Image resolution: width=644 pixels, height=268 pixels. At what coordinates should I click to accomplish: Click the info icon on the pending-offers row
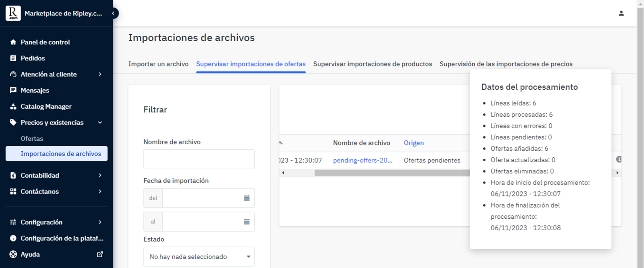[x=619, y=159]
